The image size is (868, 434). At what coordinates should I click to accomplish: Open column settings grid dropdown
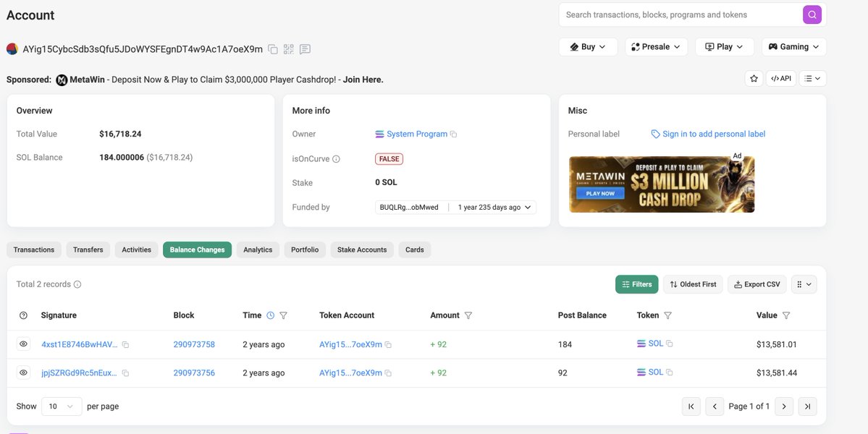coord(804,284)
